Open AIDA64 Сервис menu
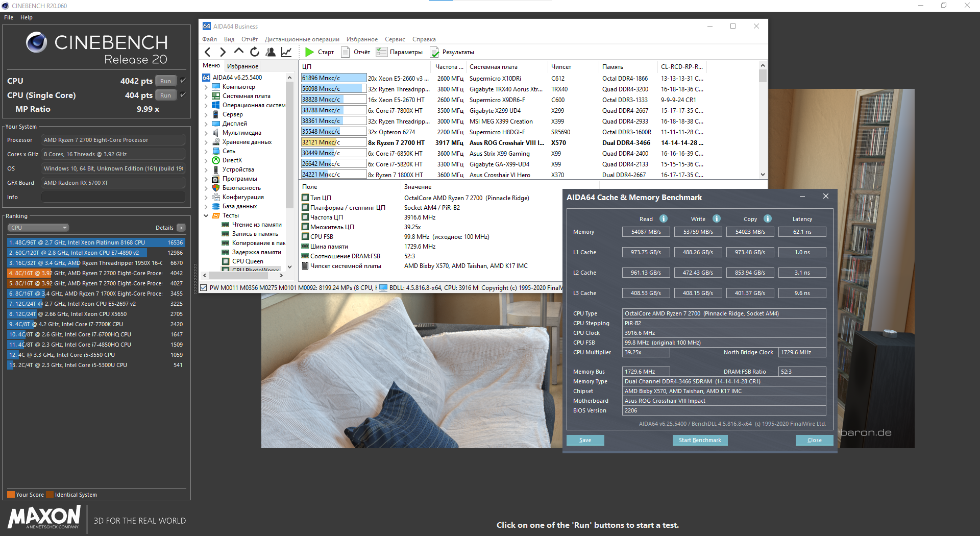The width and height of the screenshot is (980, 536). [395, 39]
